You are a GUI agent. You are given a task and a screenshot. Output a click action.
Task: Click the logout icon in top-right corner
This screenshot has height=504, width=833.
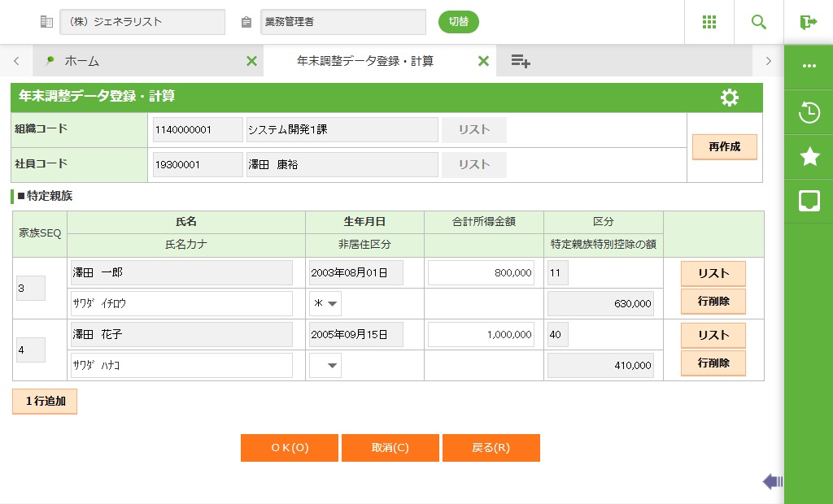coord(808,22)
